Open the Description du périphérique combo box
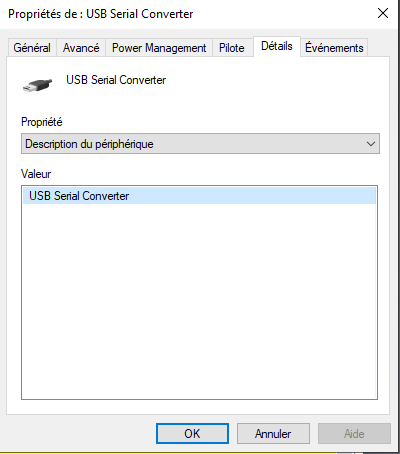 pyautogui.click(x=200, y=144)
